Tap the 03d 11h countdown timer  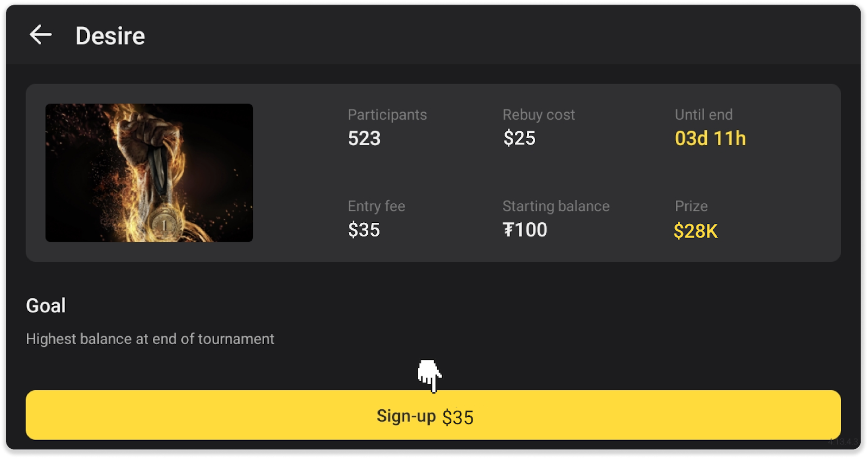coord(710,139)
